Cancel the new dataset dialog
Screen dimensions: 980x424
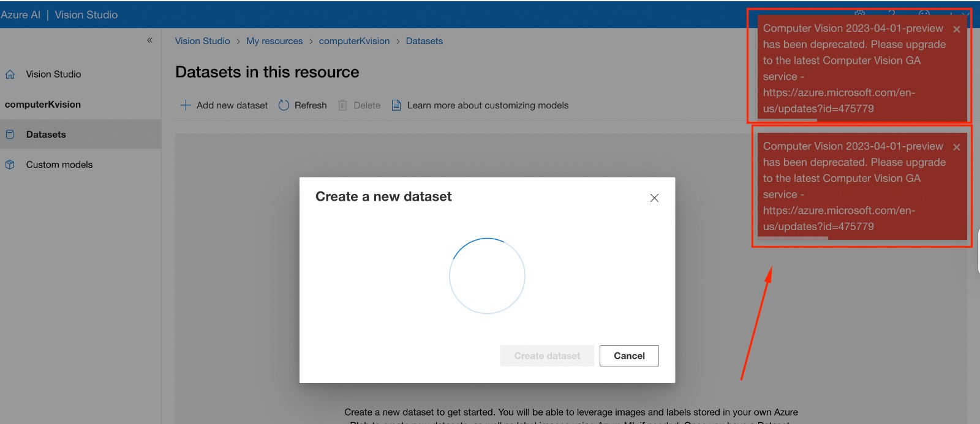(x=629, y=356)
